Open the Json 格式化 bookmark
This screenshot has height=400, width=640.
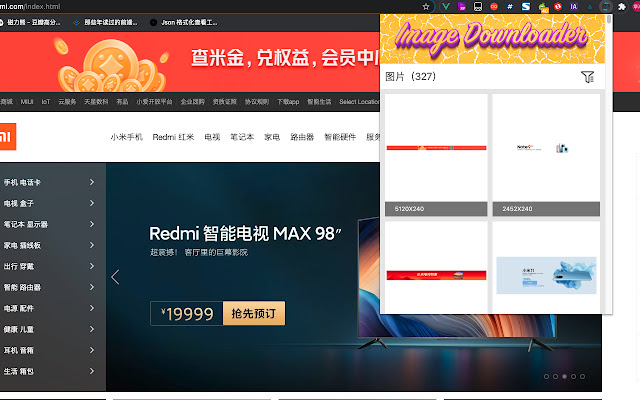coord(184,22)
